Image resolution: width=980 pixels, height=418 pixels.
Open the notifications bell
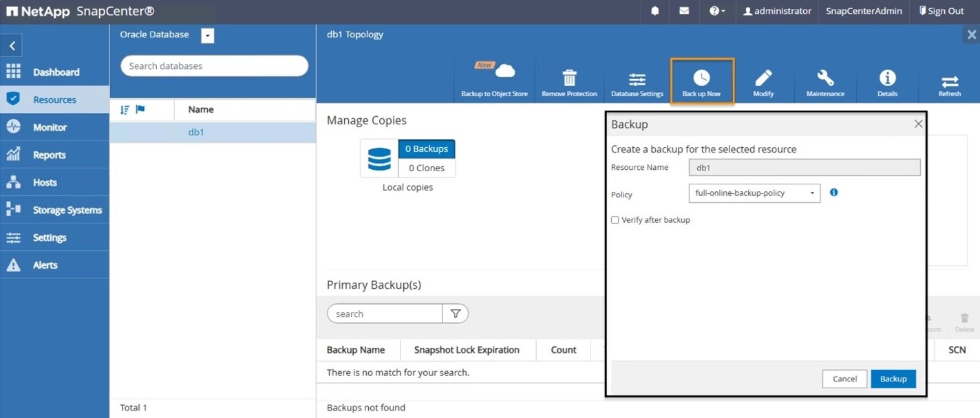655,11
